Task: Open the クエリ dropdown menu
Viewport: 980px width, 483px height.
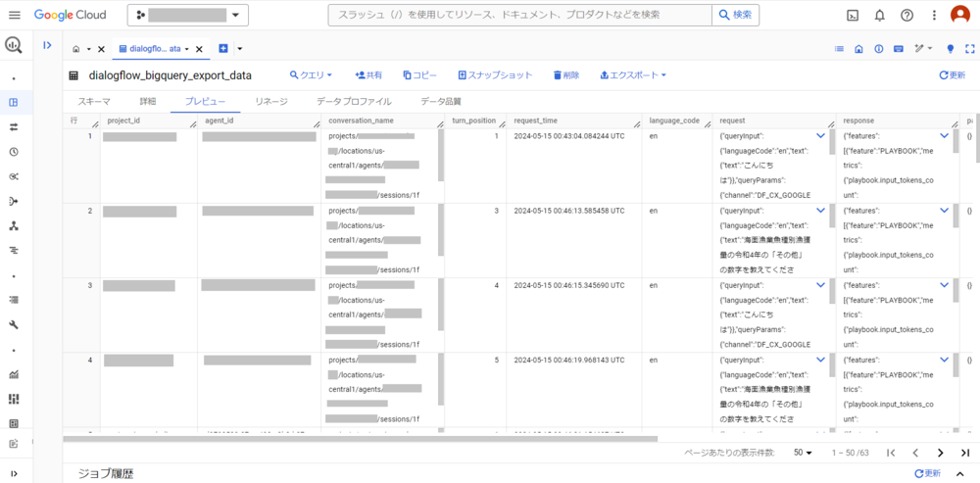Action: pos(311,74)
